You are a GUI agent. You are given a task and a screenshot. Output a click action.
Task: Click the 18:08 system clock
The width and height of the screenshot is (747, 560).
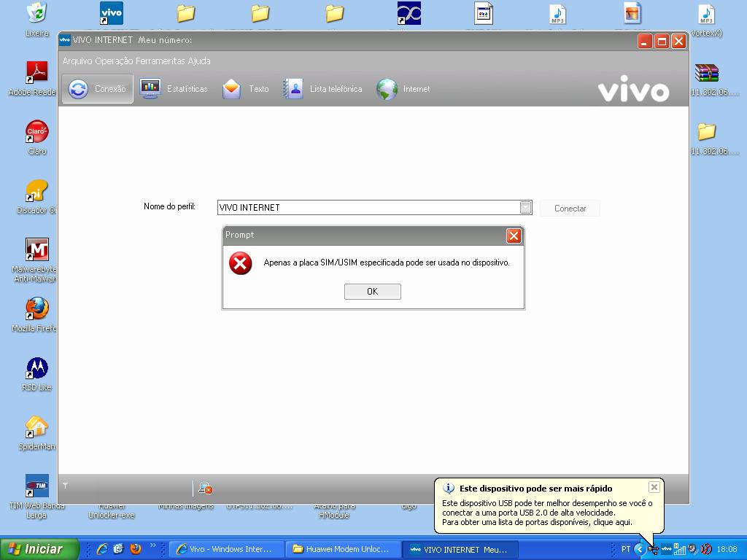pyautogui.click(x=727, y=550)
